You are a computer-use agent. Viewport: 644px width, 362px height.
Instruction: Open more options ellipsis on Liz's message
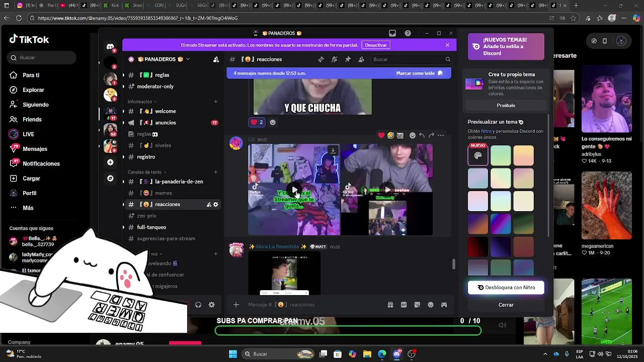[441, 135]
